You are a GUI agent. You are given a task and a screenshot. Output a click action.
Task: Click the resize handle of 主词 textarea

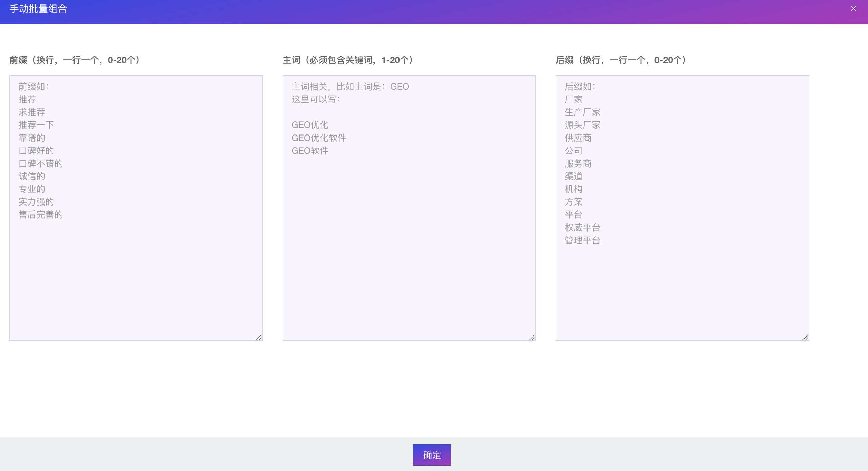(532, 337)
